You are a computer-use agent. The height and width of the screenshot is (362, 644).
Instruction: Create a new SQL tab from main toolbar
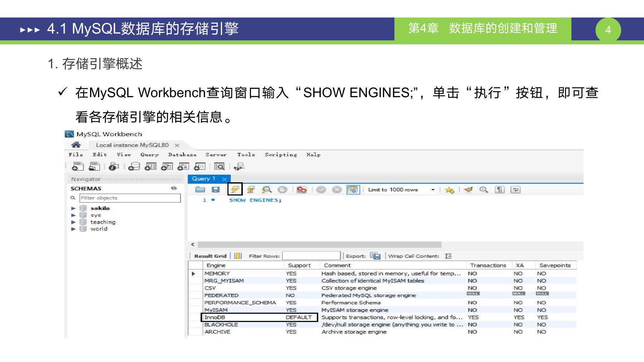tap(78, 166)
